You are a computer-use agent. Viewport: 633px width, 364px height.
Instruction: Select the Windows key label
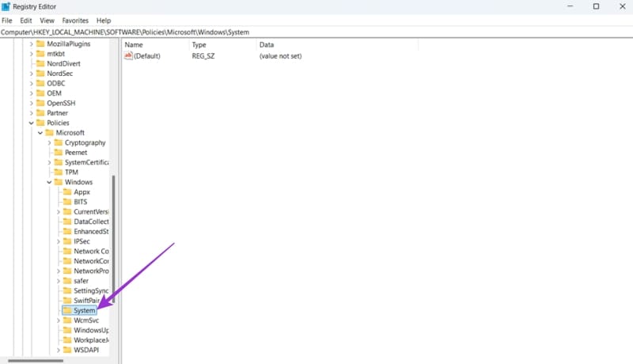(x=78, y=182)
